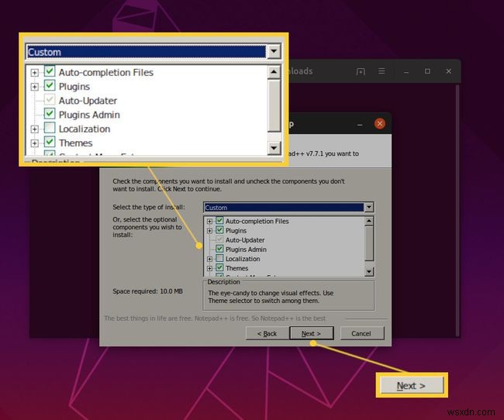504x420 pixels.
Task: Click the "Space required: 10.0 MB" text
Action: click(x=147, y=291)
